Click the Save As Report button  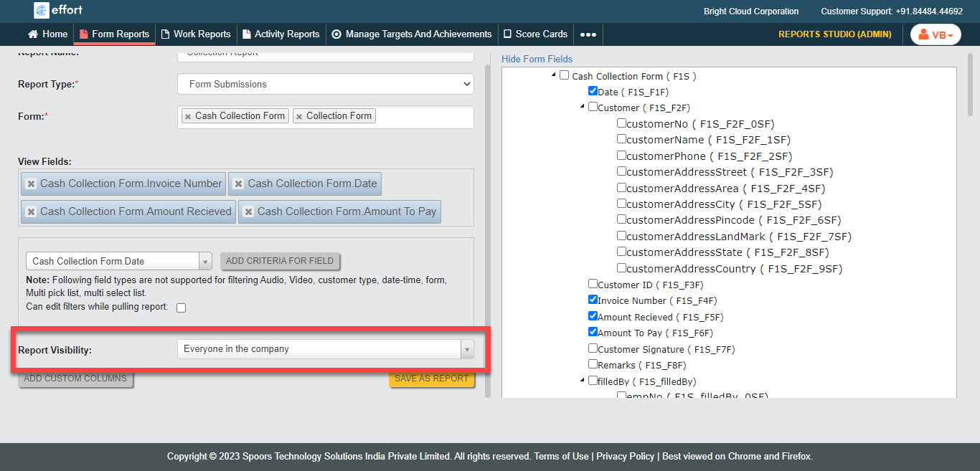tap(431, 379)
